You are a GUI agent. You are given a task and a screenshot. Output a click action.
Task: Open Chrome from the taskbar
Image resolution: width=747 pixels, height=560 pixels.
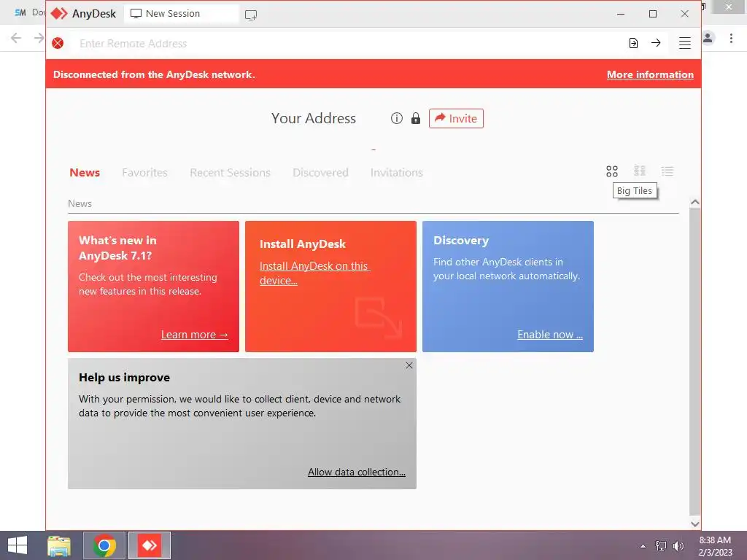pyautogui.click(x=104, y=545)
